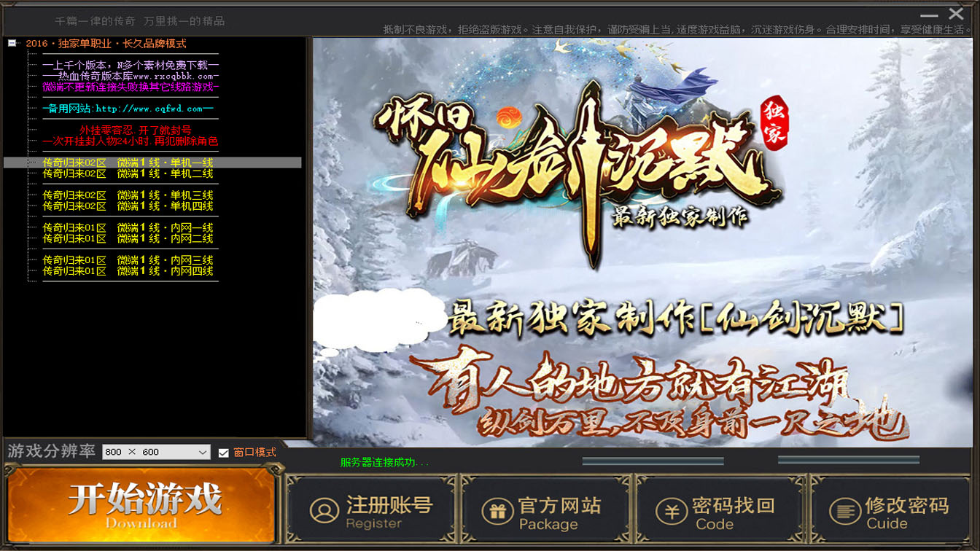Select server 传奇归来02区 单机三线

128,195
